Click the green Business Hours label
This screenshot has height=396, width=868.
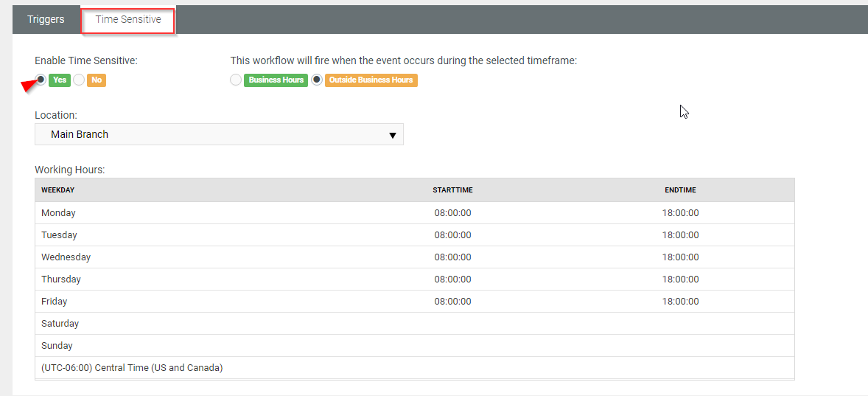click(x=276, y=80)
